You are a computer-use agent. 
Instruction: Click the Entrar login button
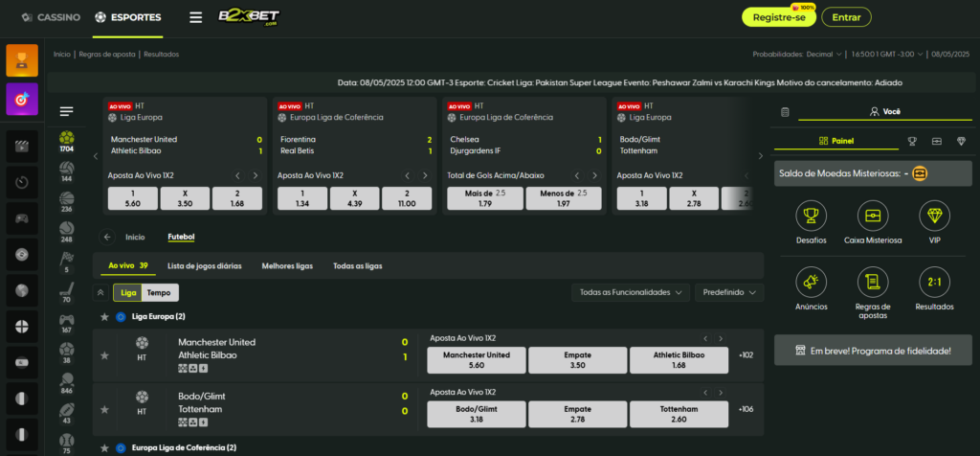tap(846, 17)
